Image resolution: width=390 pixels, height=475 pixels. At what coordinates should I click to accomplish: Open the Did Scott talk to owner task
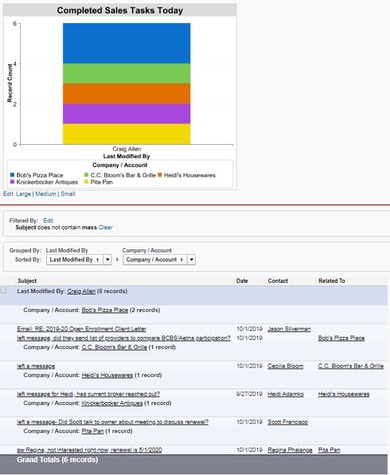[113, 422]
